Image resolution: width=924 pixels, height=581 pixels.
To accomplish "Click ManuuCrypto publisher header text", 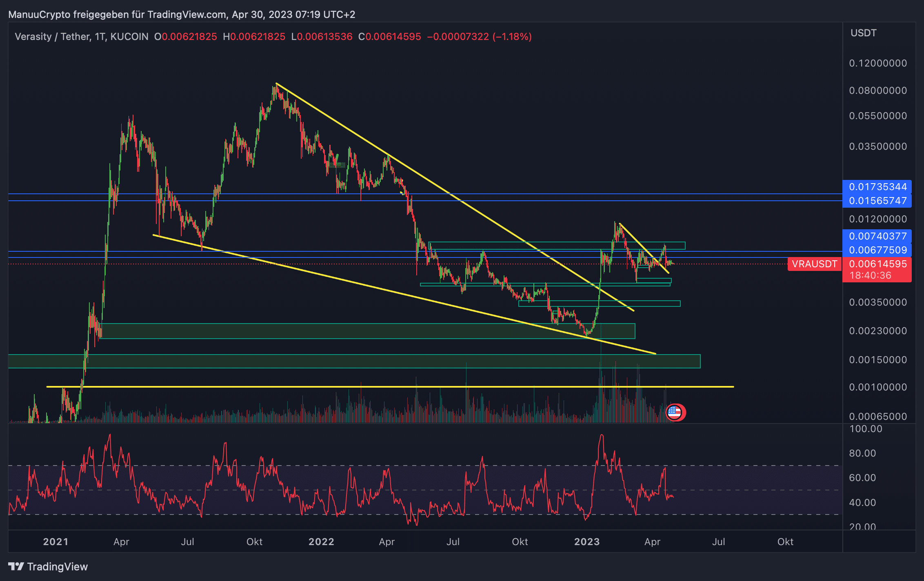I will (39, 15).
